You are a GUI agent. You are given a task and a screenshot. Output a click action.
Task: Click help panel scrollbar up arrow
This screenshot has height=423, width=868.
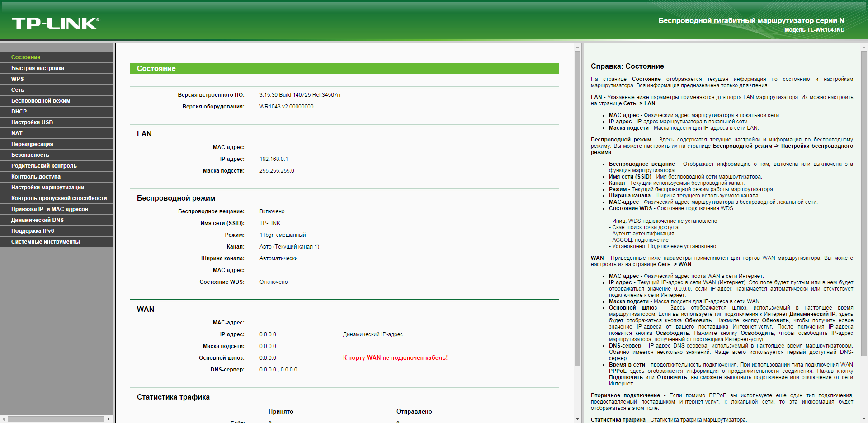tap(864, 47)
